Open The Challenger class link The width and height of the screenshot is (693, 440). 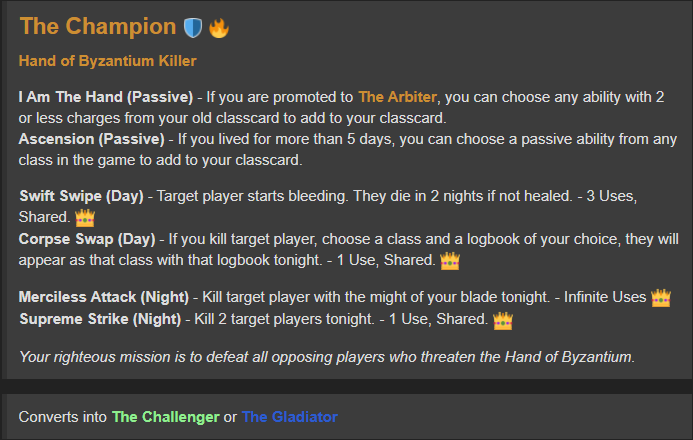(166, 417)
